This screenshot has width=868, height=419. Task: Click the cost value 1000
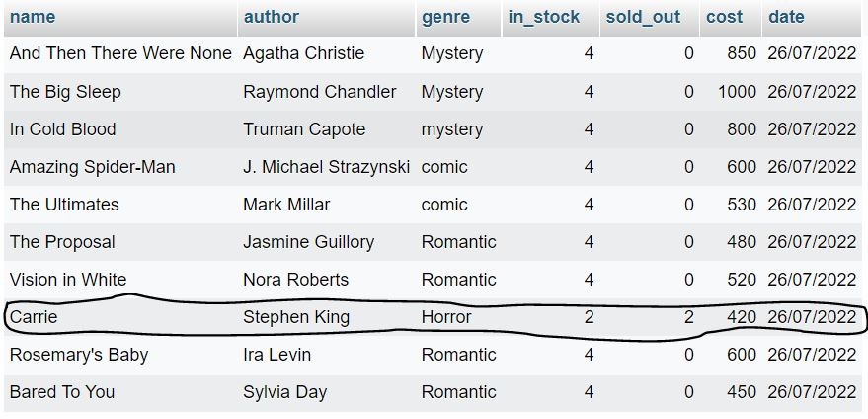pyautogui.click(x=737, y=92)
